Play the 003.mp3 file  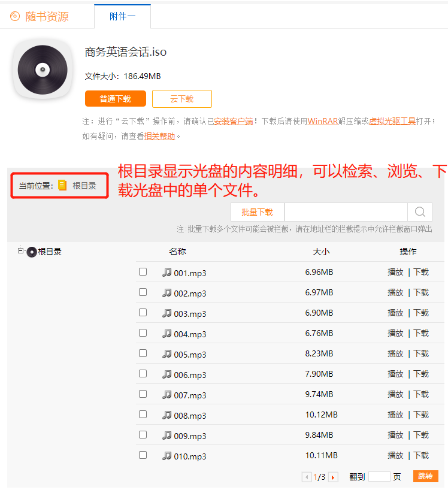pos(395,313)
